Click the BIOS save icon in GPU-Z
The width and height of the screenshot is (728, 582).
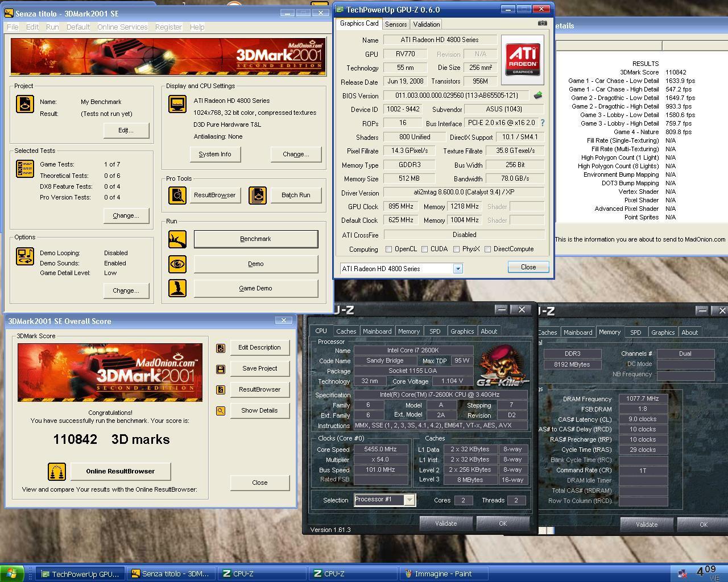pos(538,95)
